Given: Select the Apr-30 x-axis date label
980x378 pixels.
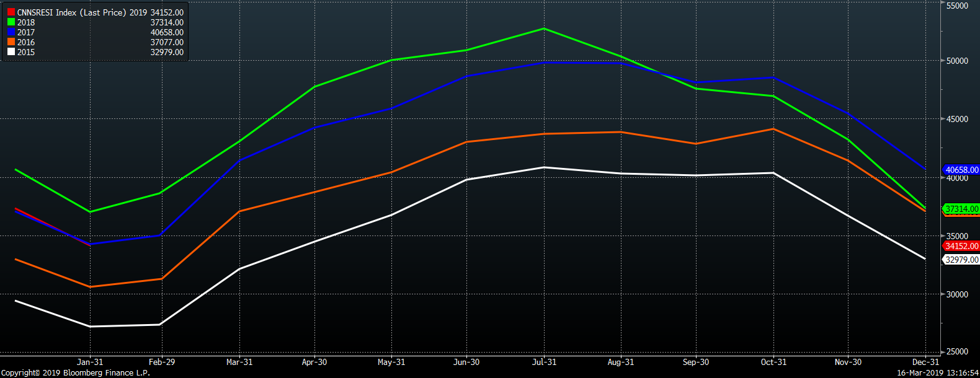Looking at the screenshot, I should pos(314,362).
